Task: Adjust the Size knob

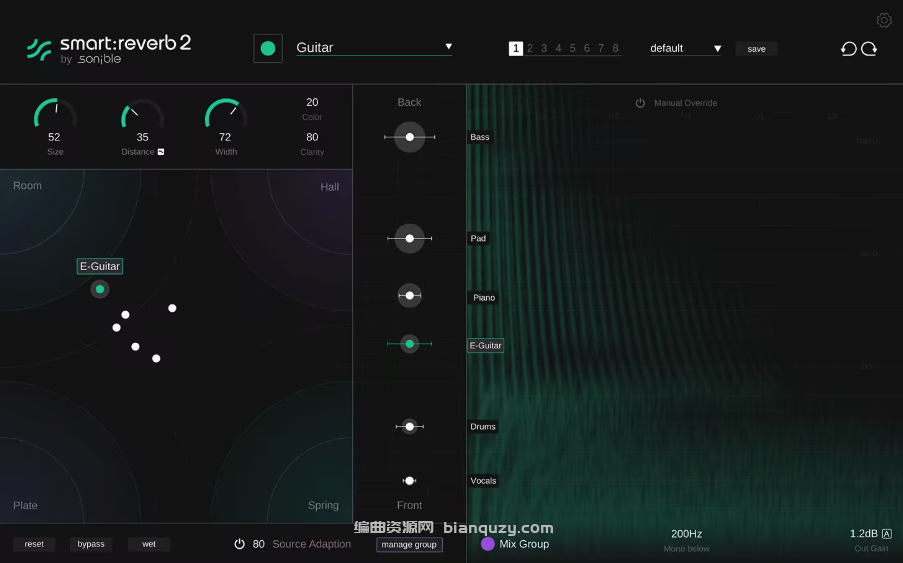Action: (x=55, y=113)
